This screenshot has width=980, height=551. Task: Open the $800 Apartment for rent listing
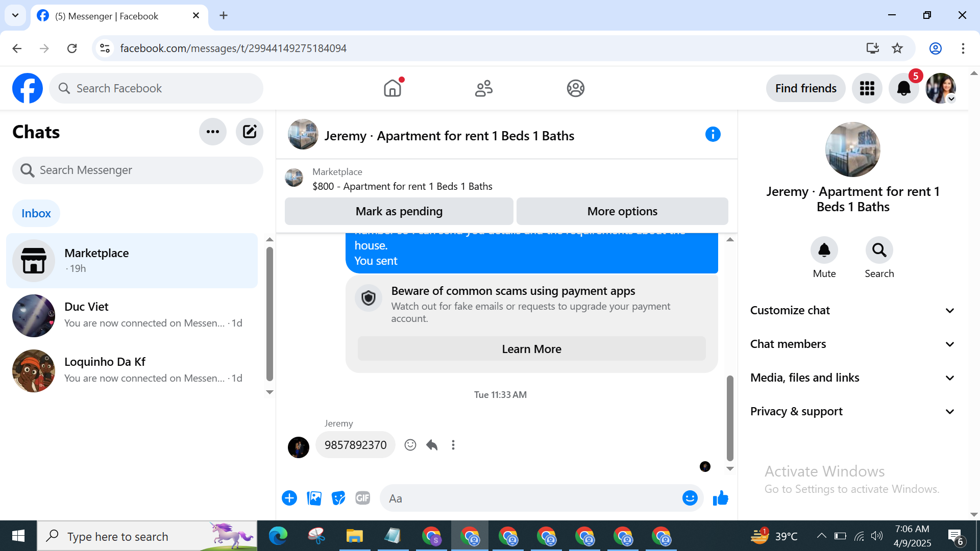tap(402, 186)
